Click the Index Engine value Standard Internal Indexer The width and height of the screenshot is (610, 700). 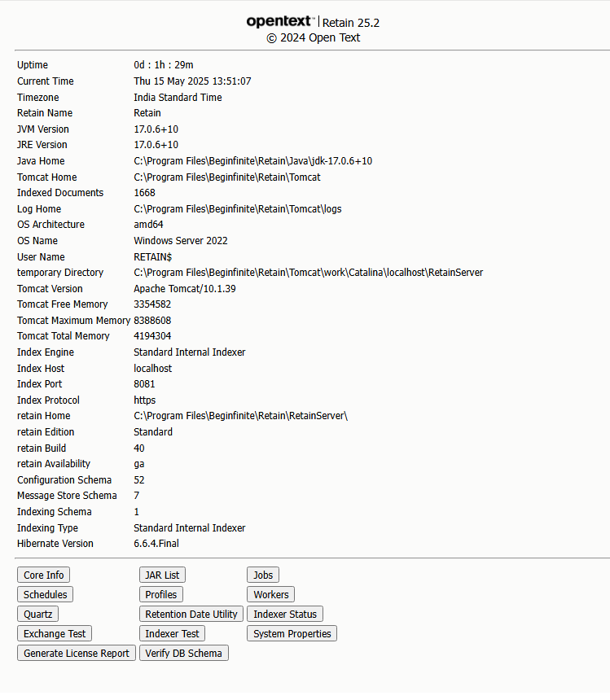click(x=189, y=352)
